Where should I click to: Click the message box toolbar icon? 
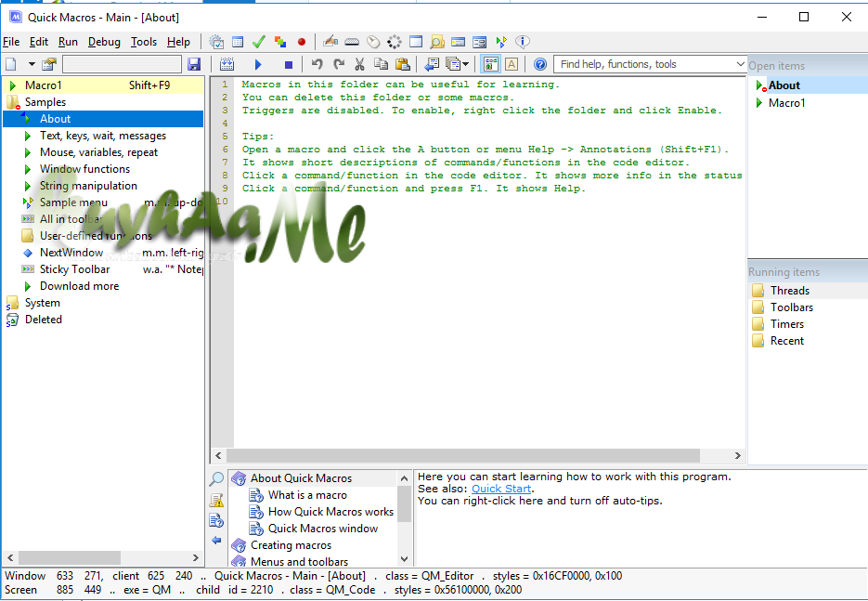pyautogui.click(x=458, y=42)
